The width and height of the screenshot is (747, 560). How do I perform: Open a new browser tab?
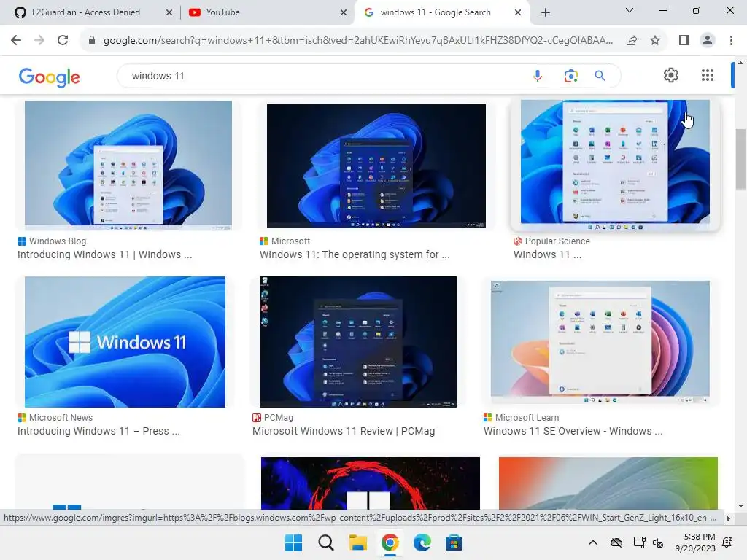click(x=546, y=12)
